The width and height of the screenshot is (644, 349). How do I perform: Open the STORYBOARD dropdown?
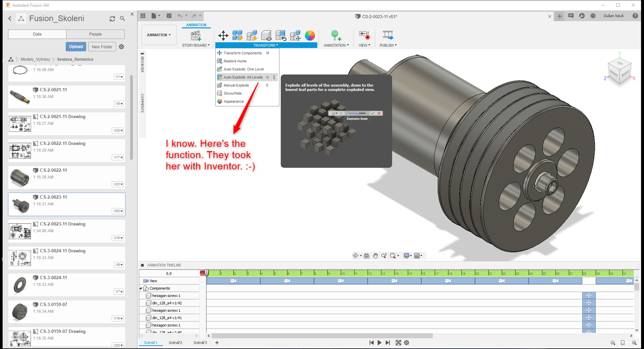click(196, 45)
